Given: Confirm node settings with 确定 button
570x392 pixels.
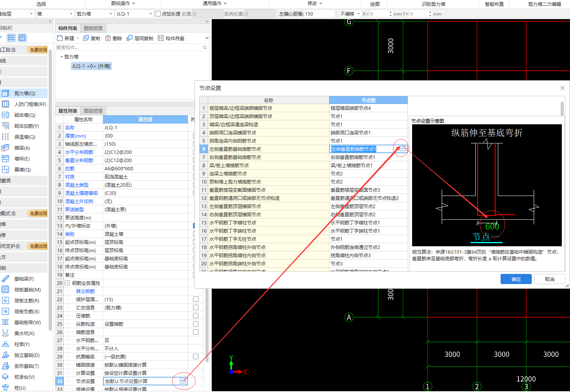Looking at the screenshot, I should point(516,279).
